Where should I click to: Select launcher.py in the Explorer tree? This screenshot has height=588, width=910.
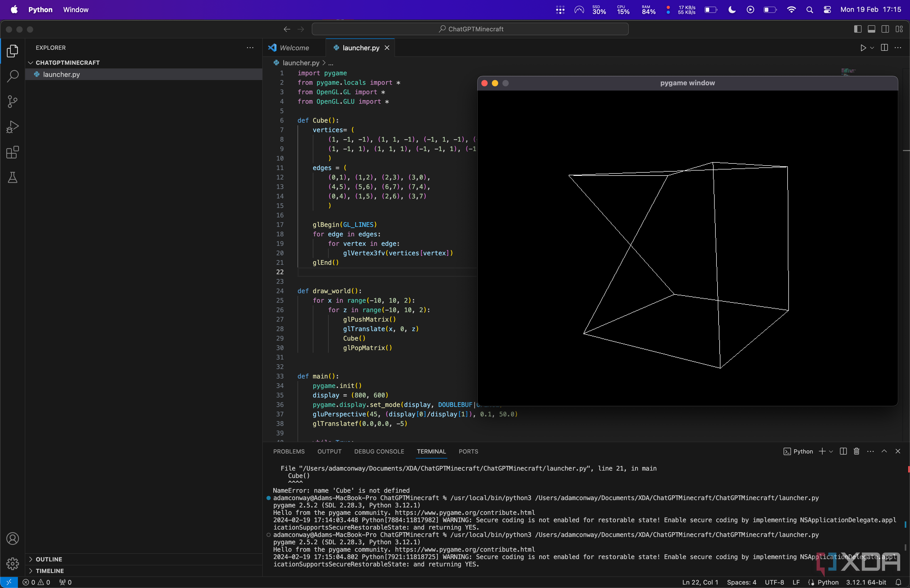pos(144,74)
